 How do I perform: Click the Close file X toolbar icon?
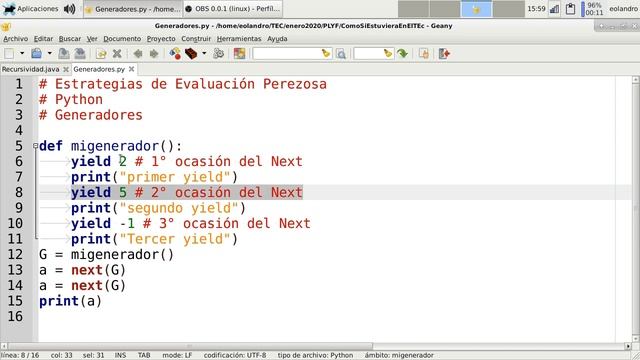pyautogui.click(x=117, y=53)
